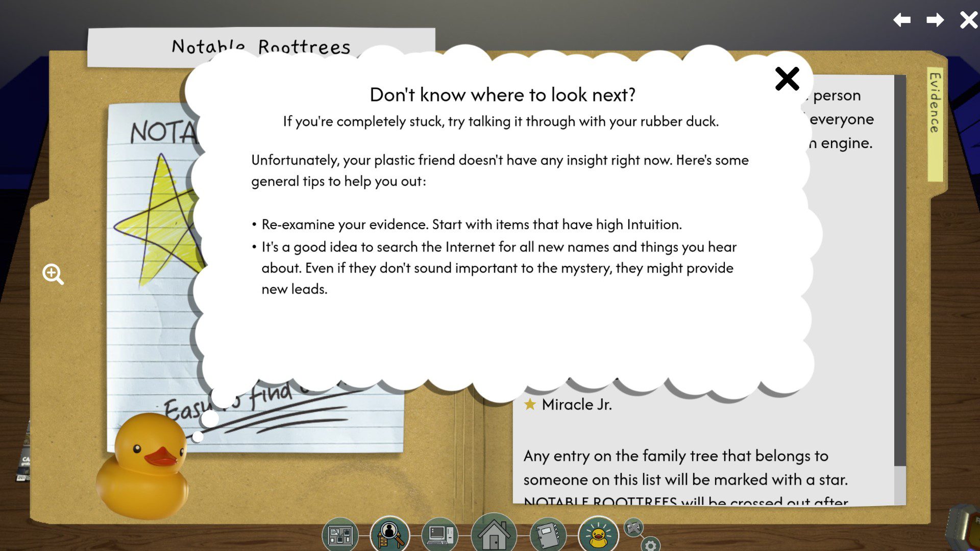Go to next page with right arrow
Image resolution: width=980 pixels, height=551 pixels.
(x=935, y=20)
